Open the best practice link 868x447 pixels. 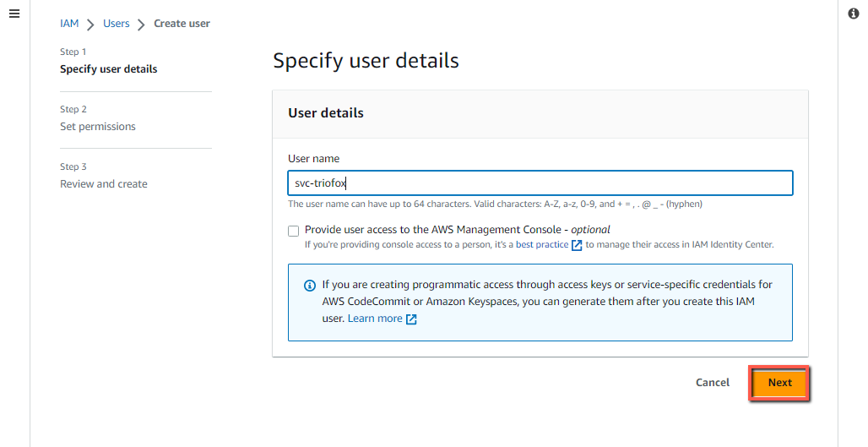(x=542, y=244)
